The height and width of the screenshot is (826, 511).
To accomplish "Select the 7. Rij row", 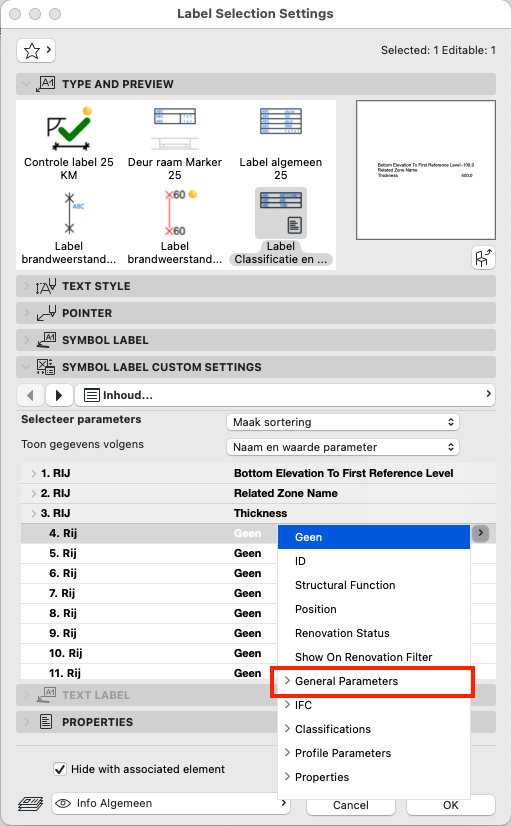I will pyautogui.click(x=149, y=593).
